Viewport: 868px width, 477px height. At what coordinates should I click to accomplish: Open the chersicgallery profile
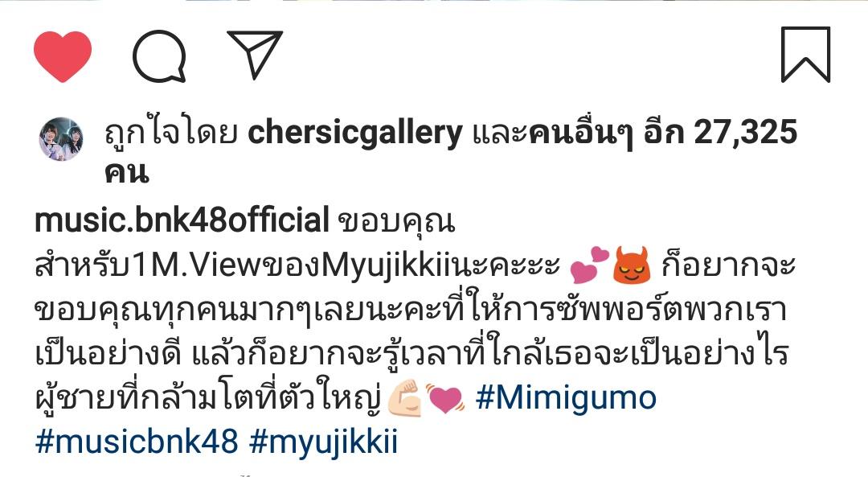pos(355,134)
